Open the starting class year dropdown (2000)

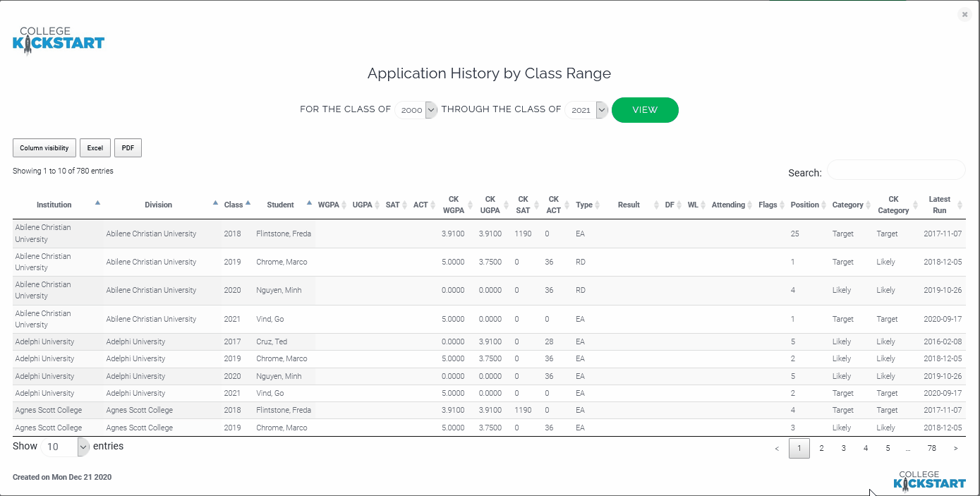click(x=416, y=110)
